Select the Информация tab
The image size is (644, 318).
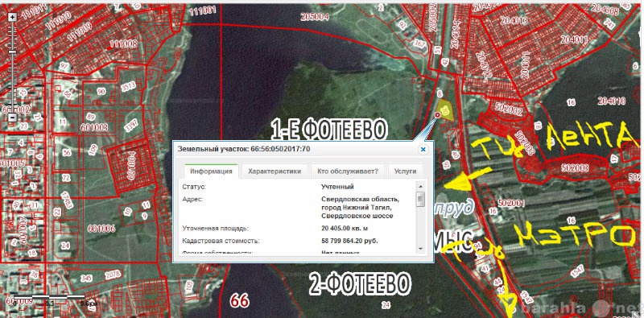[211, 171]
